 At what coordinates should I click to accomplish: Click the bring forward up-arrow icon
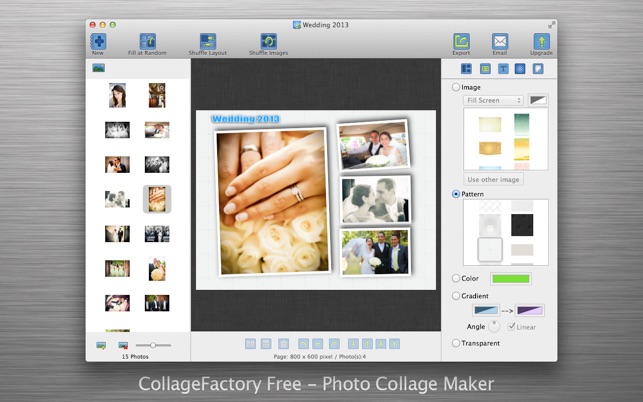pos(367,344)
